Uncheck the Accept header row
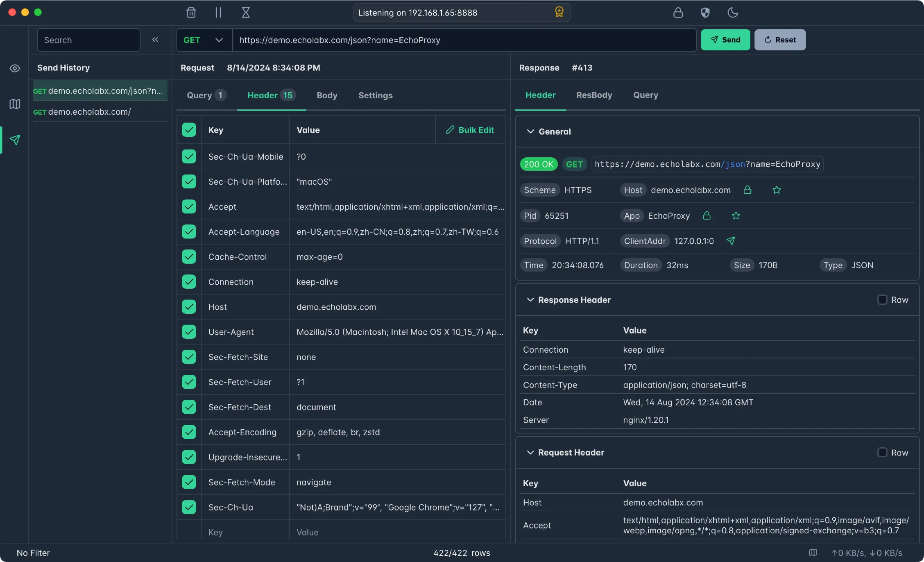924x562 pixels. point(189,206)
